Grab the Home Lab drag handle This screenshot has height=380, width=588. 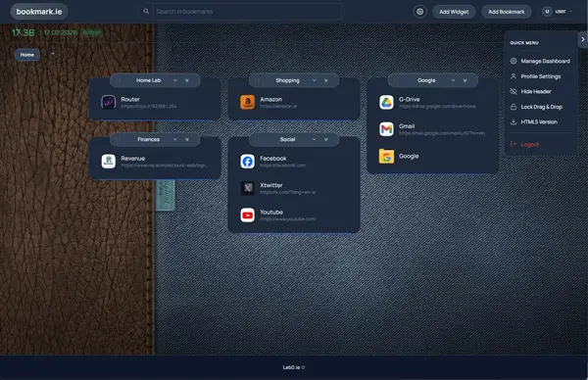pyautogui.click(x=120, y=80)
